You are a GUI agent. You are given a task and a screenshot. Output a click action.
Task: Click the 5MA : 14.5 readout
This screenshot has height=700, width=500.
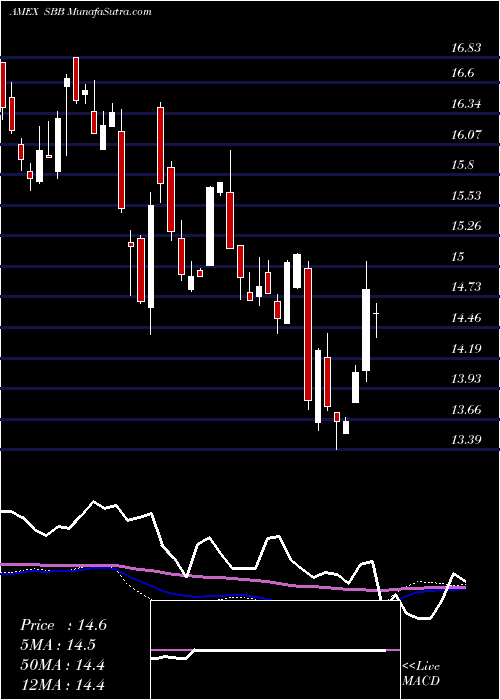tap(57, 645)
